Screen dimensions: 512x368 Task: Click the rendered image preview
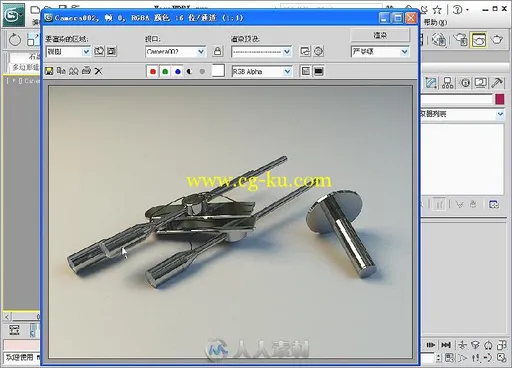[230, 222]
